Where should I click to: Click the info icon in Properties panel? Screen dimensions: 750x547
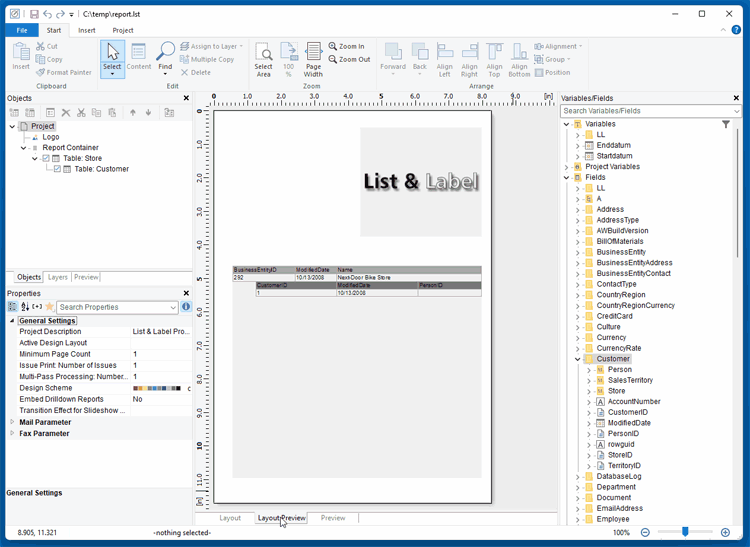coord(186,306)
